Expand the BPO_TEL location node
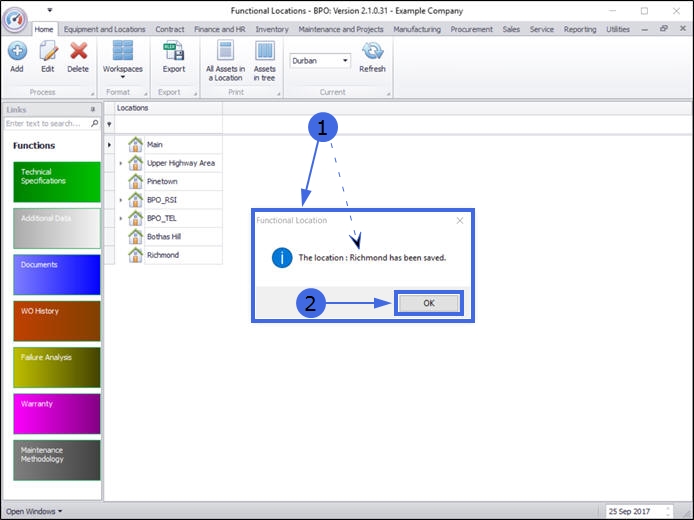 121,218
